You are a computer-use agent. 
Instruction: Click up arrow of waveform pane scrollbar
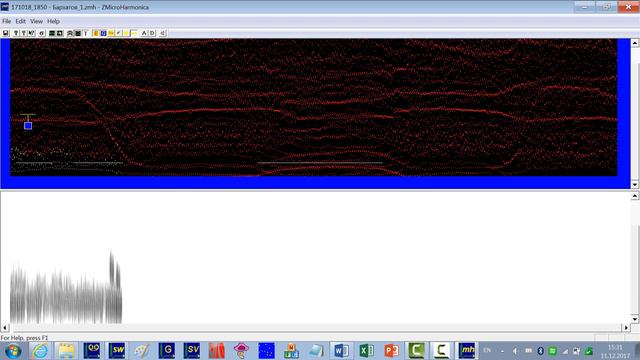635,196
